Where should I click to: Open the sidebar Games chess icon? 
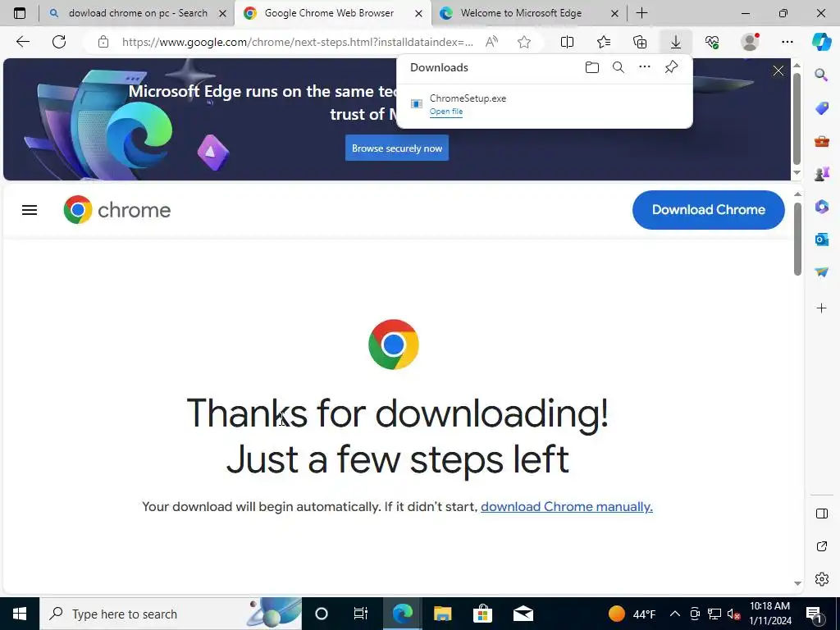click(x=821, y=174)
